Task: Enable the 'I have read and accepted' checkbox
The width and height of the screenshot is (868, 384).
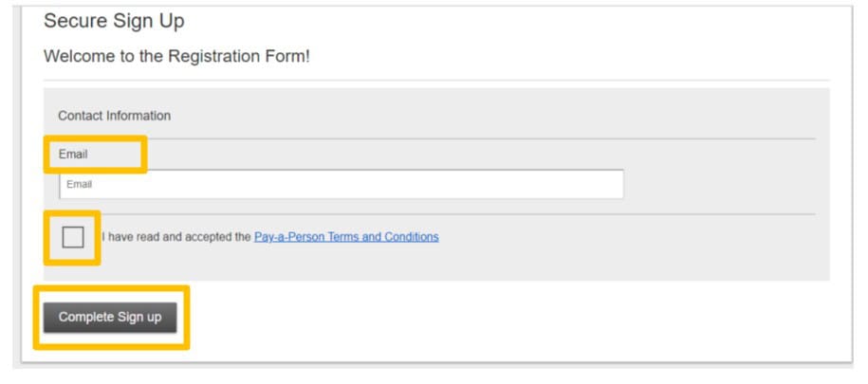Action: (72, 237)
